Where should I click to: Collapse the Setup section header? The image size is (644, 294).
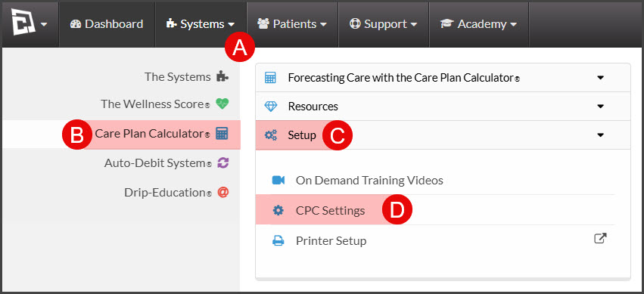[x=443, y=135]
